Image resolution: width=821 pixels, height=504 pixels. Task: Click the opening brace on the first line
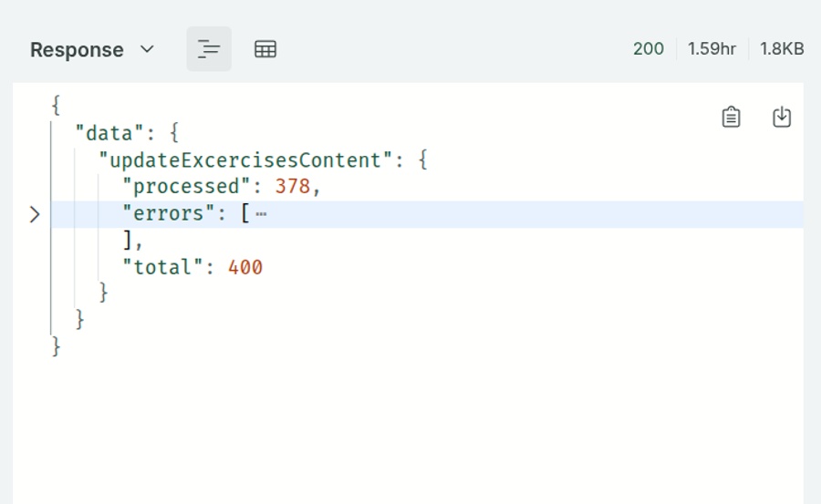tap(57, 106)
